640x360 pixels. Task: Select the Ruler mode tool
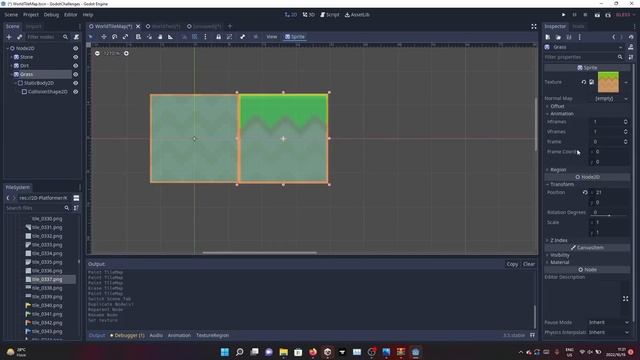pos(171,37)
